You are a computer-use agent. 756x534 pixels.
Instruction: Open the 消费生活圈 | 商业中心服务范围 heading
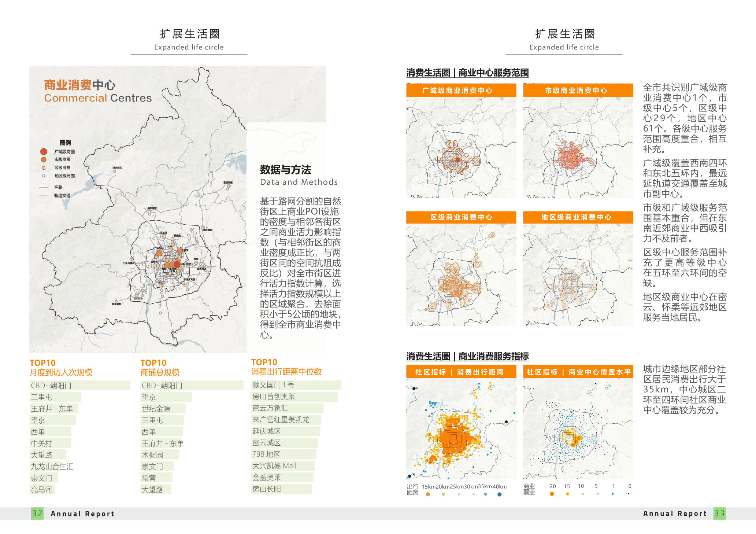[x=467, y=73]
